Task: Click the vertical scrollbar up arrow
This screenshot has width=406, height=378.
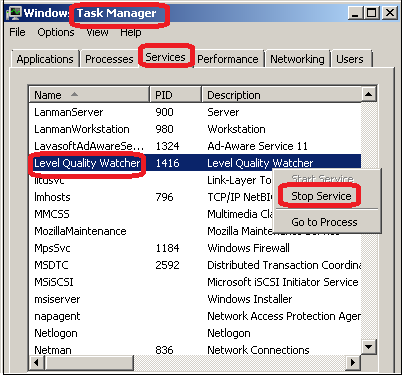Action: click(369, 95)
